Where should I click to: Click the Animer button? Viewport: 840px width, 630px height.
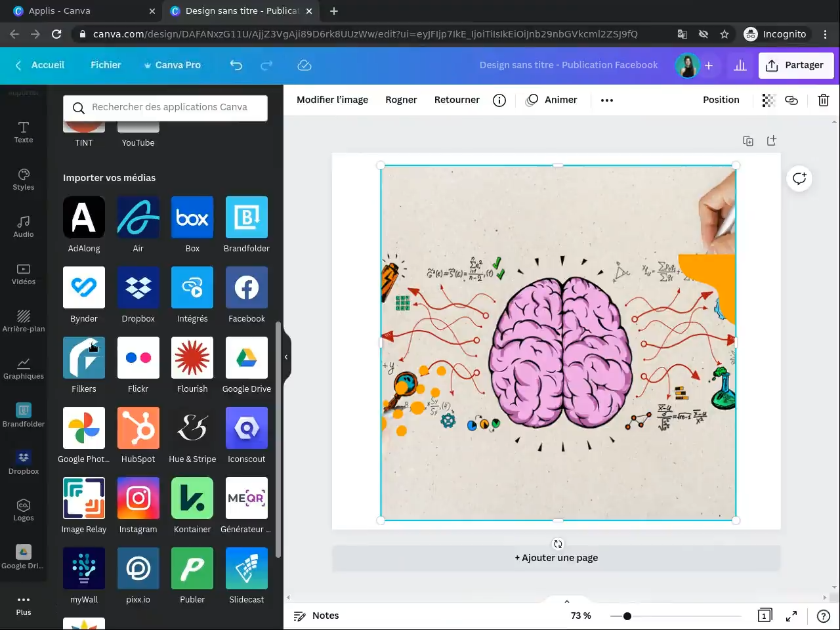click(552, 100)
